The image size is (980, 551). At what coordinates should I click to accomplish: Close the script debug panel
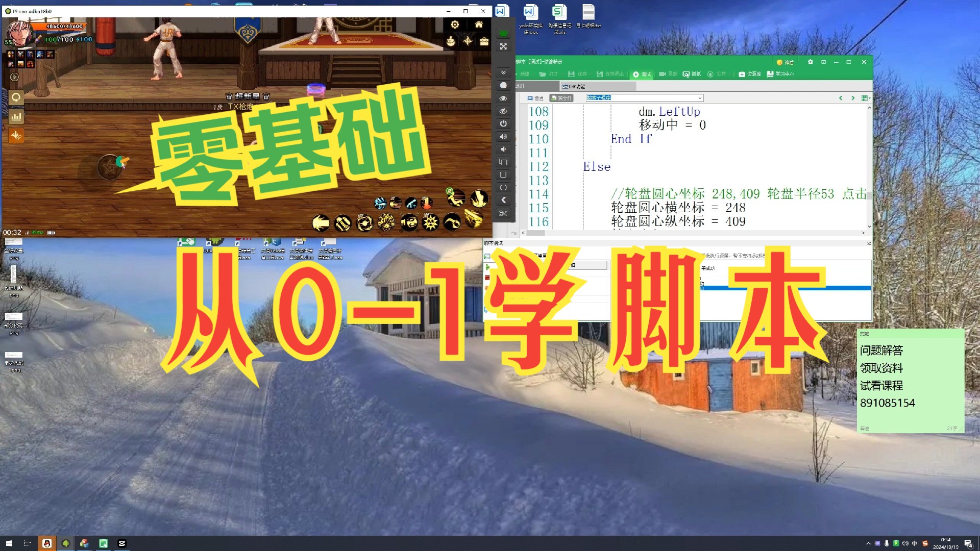click(x=869, y=243)
